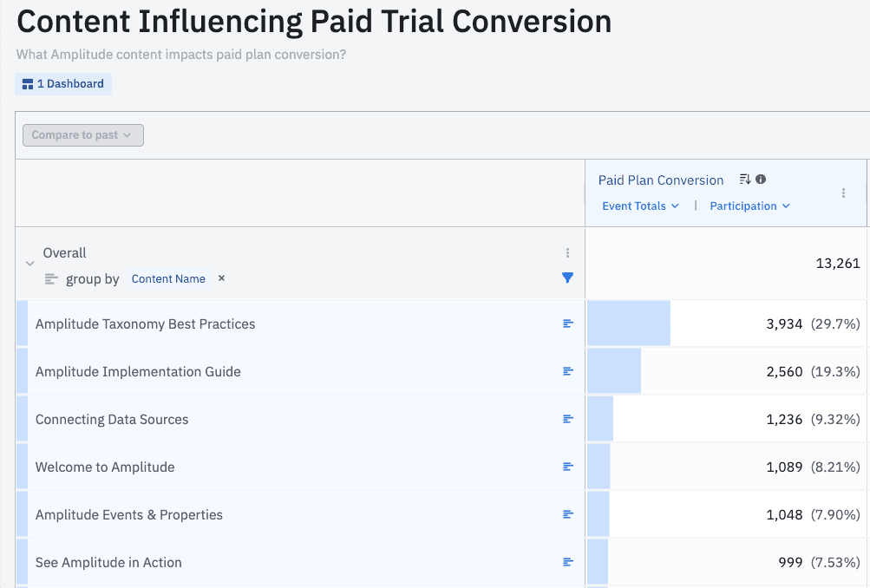This screenshot has width=870, height=588.
Task: Click the breakdown icon for Welcome to Amplitude
Action: point(568,467)
